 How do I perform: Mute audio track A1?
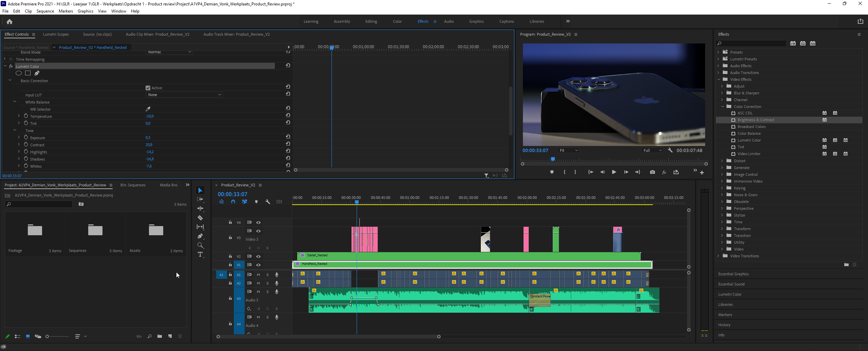(259, 275)
